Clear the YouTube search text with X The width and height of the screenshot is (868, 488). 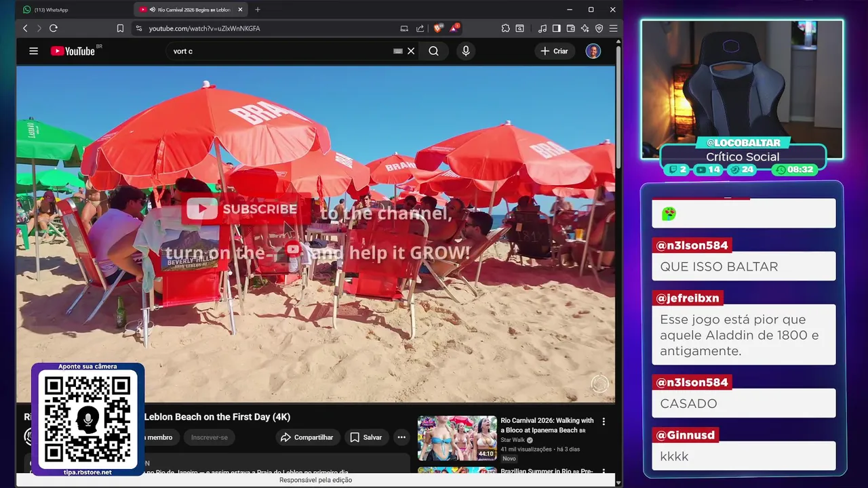[x=411, y=51]
